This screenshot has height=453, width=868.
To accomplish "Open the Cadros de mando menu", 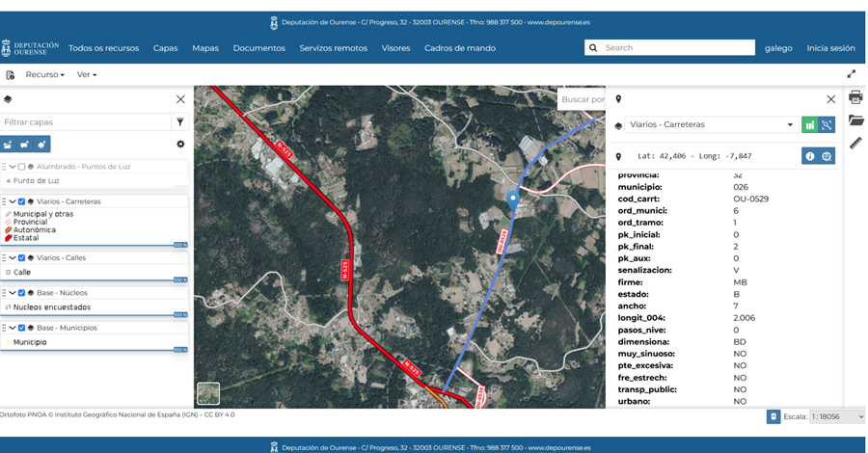I will coord(460,48).
